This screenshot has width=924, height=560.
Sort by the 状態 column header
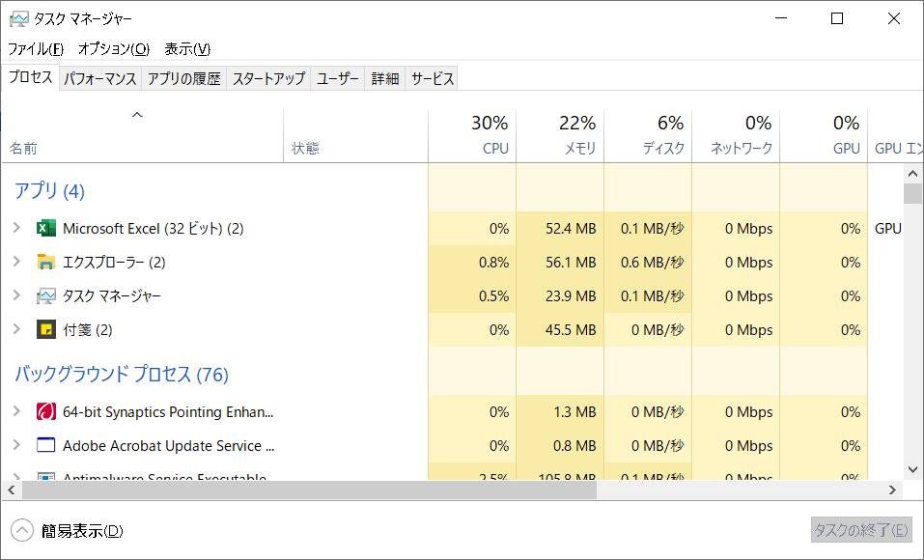pos(355,136)
